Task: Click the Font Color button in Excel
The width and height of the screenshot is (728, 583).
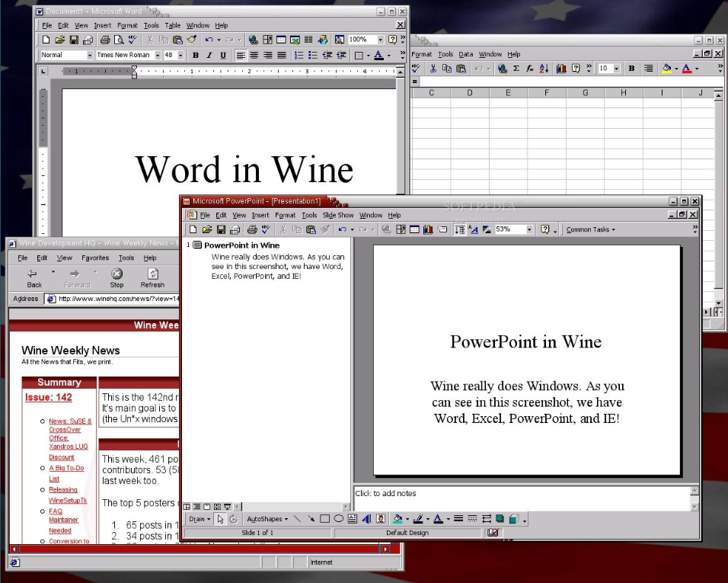Action: pyautogui.click(x=688, y=69)
